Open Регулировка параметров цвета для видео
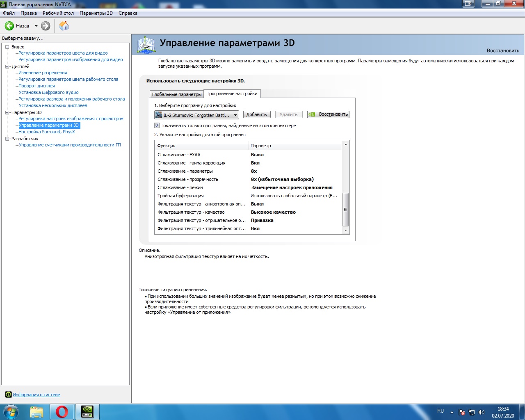This screenshot has height=420, width=525. point(63,53)
